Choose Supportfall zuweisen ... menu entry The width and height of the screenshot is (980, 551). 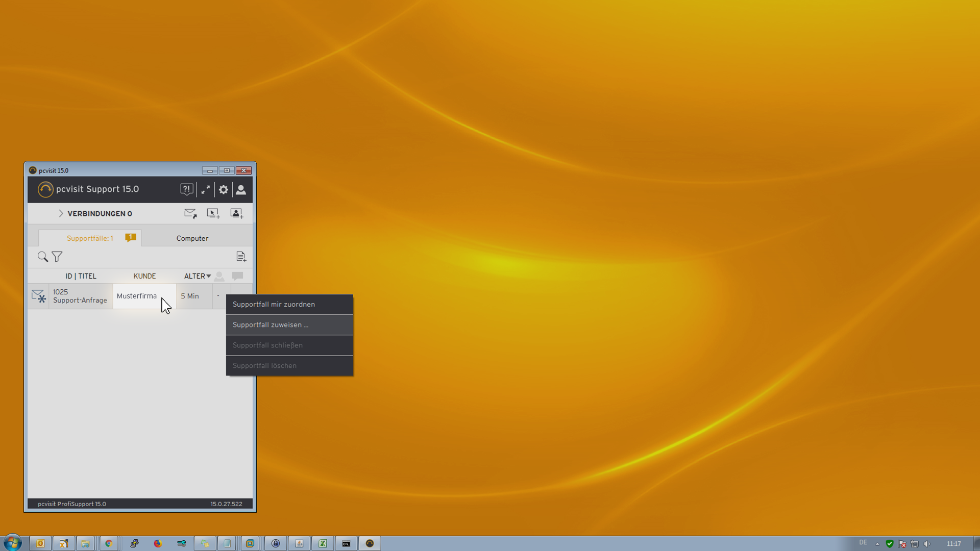(289, 325)
